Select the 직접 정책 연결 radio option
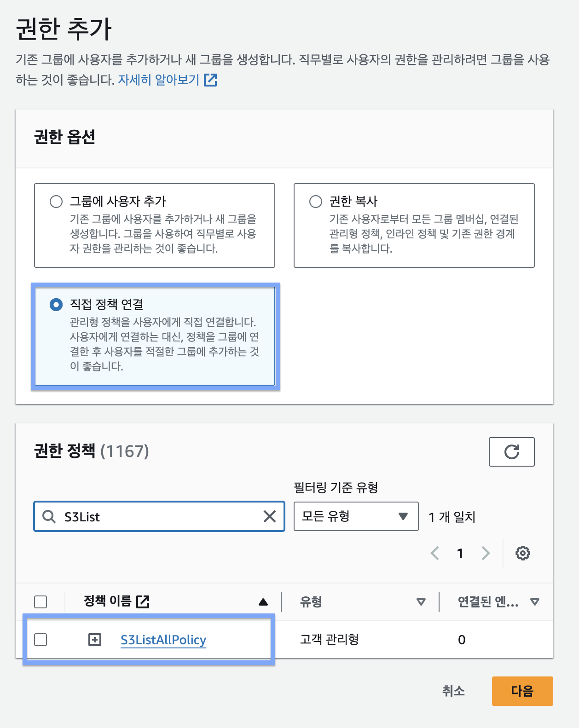 pos(56,305)
